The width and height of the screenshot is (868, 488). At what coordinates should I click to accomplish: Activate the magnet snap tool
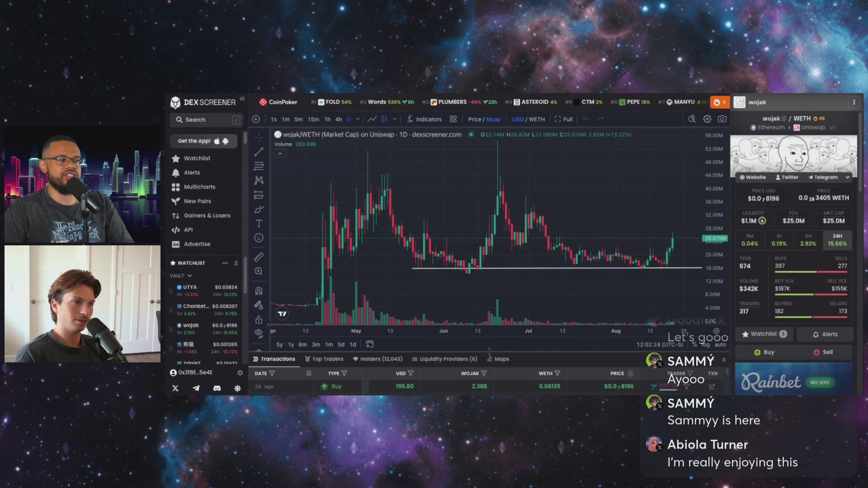point(259,291)
